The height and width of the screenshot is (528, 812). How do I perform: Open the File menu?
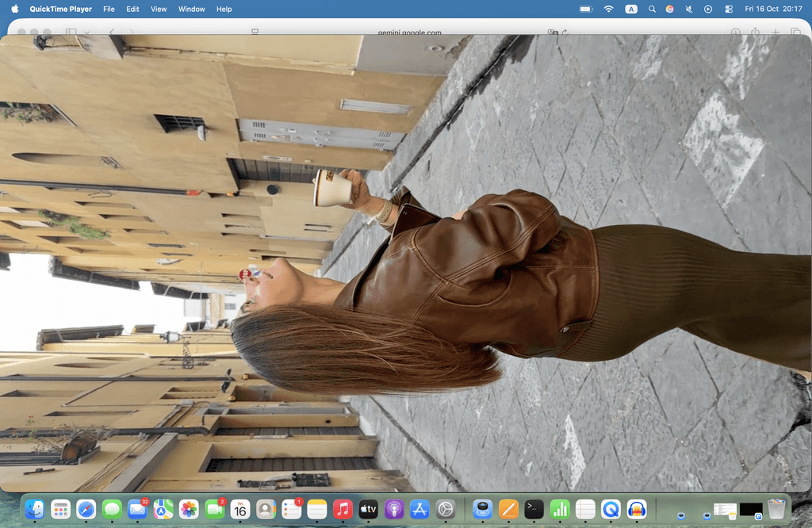[109, 9]
